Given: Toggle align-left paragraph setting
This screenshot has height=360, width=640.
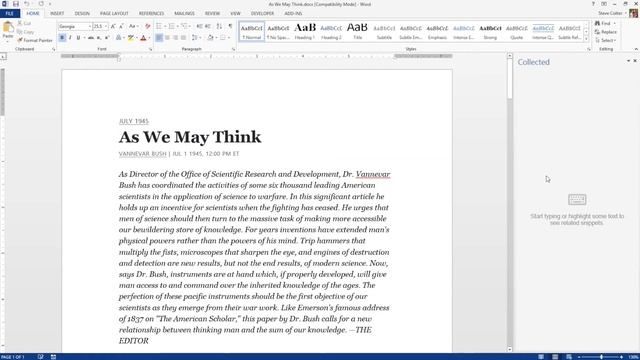Looking at the screenshot, I should (x=159, y=38).
